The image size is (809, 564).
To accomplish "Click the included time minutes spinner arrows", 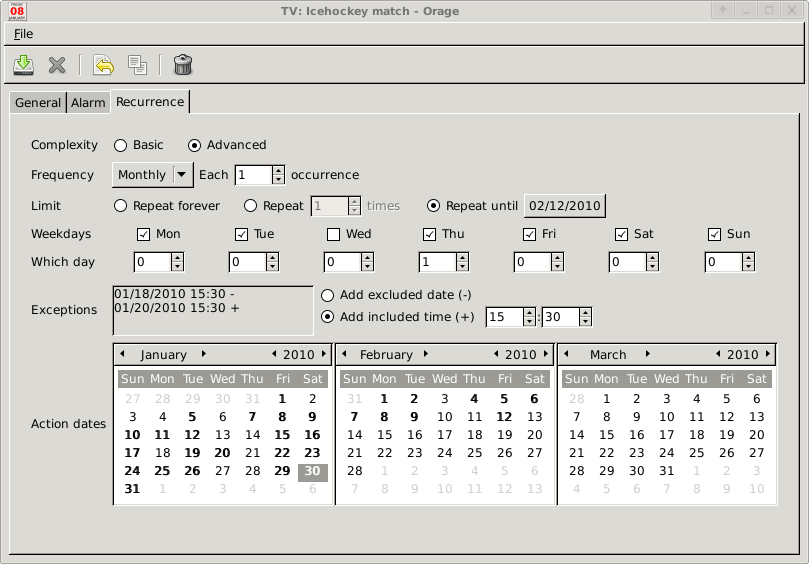I will tap(585, 317).
